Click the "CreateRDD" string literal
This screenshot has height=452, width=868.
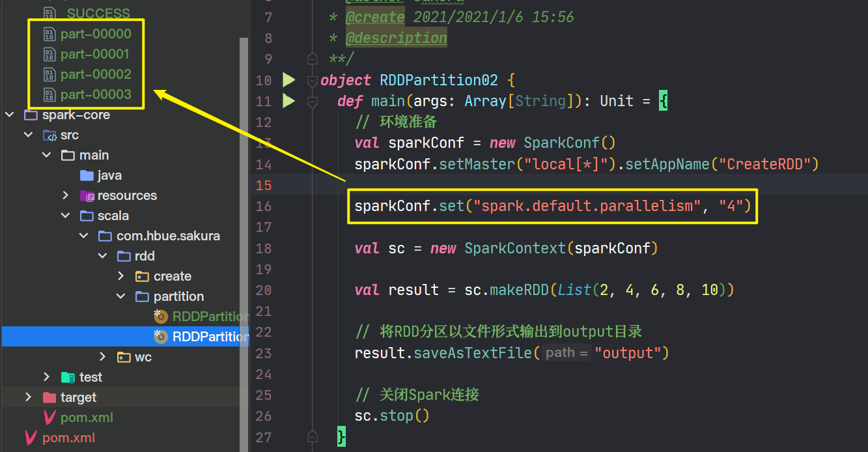764,165
